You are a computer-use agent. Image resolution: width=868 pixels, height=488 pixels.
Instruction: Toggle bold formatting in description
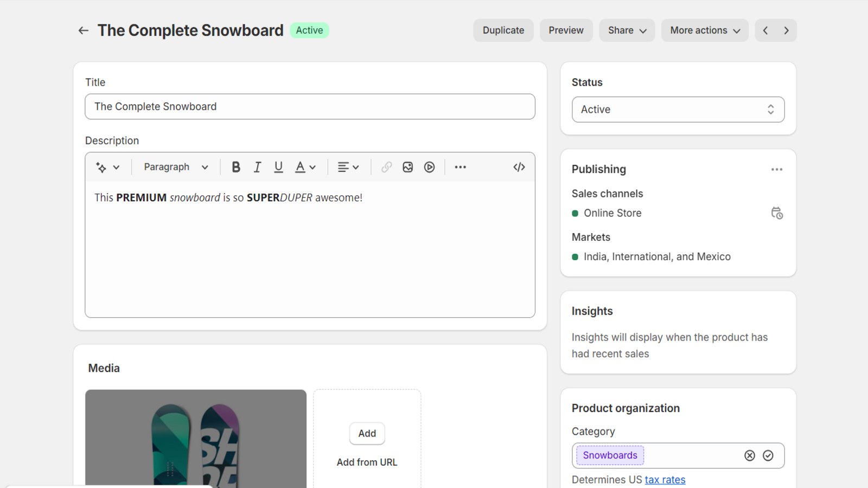(236, 167)
